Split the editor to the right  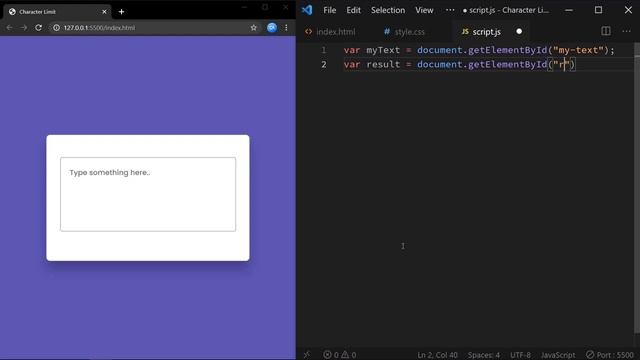tap(606, 31)
